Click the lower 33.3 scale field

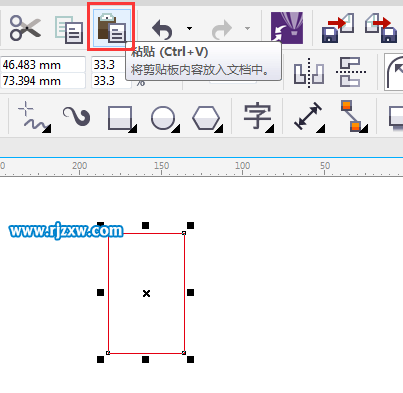click(111, 81)
